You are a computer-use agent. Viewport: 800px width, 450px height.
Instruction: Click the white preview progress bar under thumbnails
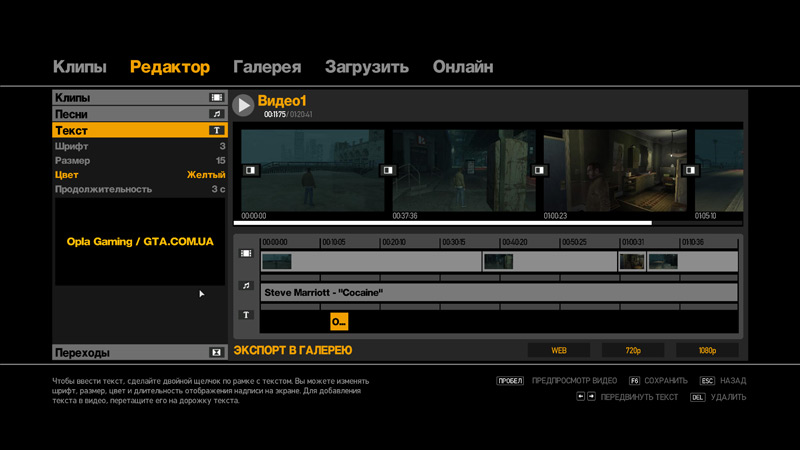[x=442, y=223]
